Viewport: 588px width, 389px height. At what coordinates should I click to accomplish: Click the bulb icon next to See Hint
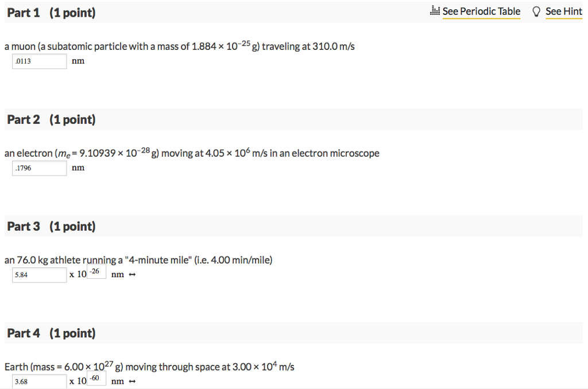(x=535, y=11)
